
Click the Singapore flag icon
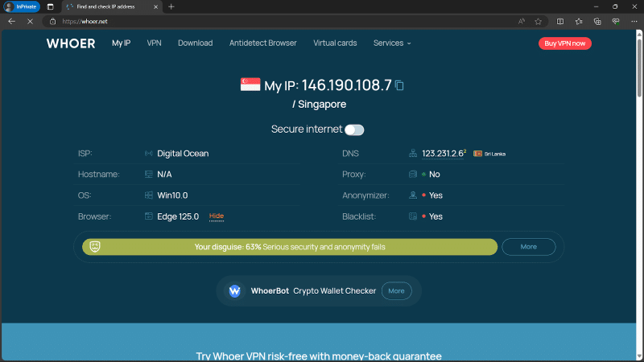pos(250,84)
